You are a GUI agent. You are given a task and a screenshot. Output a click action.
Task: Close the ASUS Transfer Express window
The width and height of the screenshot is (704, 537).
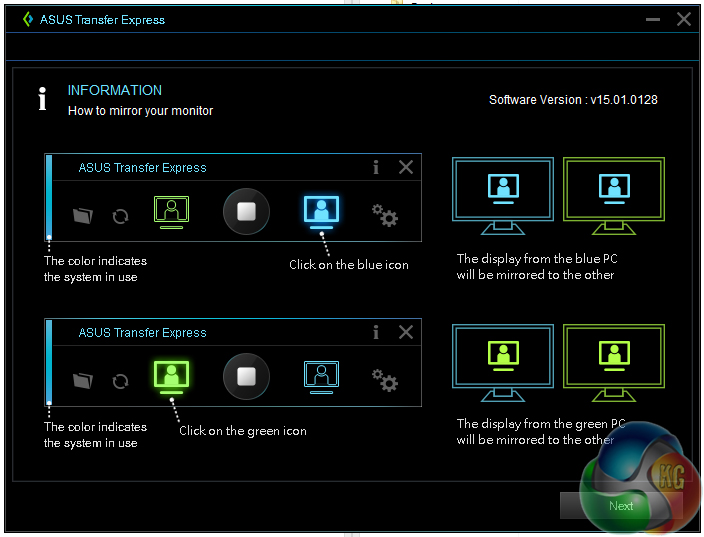coord(684,19)
